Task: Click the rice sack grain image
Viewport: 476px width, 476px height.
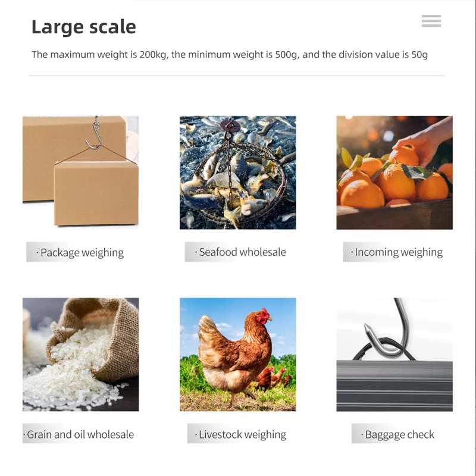Action: pyautogui.click(x=81, y=355)
